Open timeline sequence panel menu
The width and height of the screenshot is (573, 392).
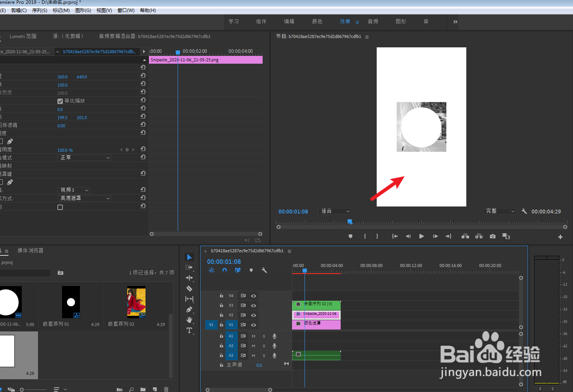click(x=289, y=251)
